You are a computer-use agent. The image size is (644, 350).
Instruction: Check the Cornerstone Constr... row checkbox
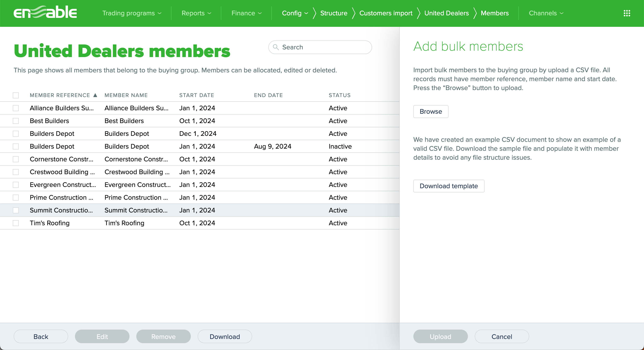coord(16,159)
